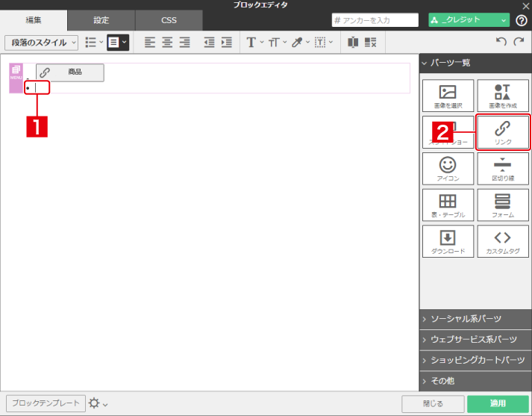The image size is (532, 416).
Task: Collapse the パーツ一覧 panel
Action: [x=475, y=63]
